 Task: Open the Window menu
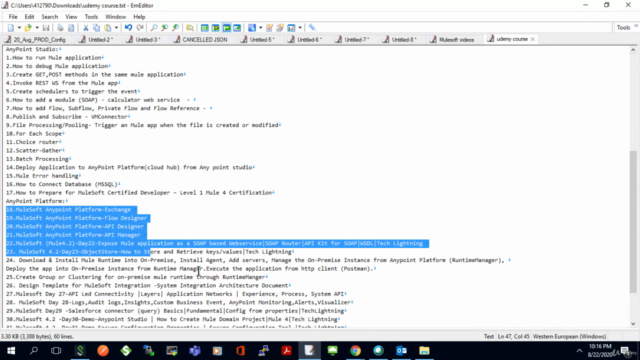116,17
